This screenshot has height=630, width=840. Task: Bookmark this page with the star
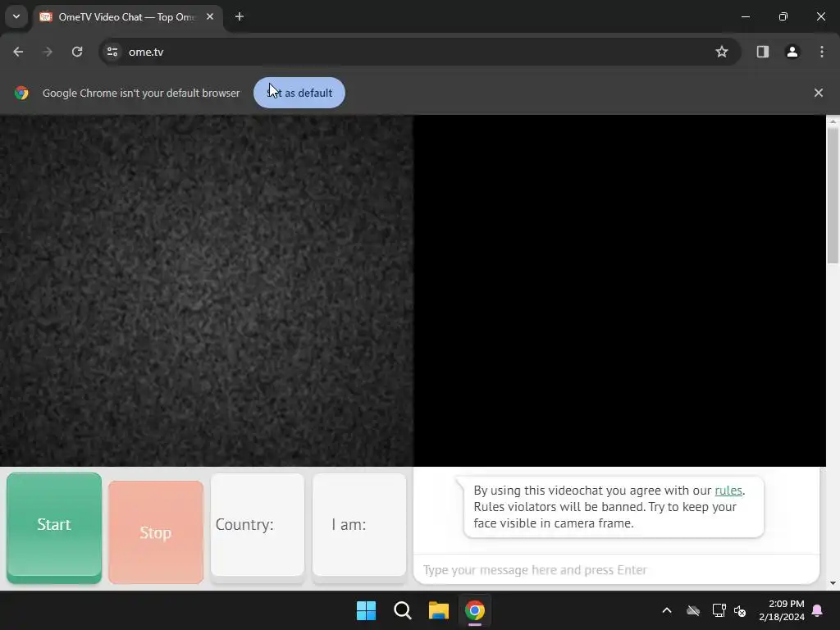(722, 52)
